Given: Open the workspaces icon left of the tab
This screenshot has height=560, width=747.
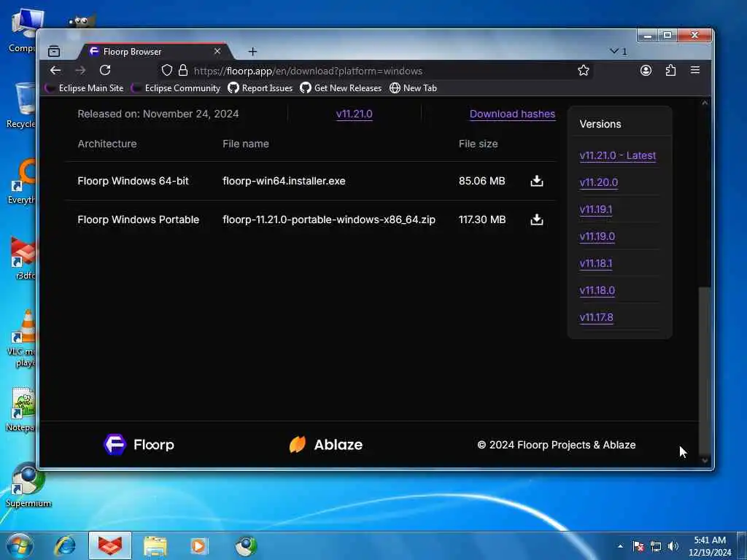Looking at the screenshot, I should [54, 51].
